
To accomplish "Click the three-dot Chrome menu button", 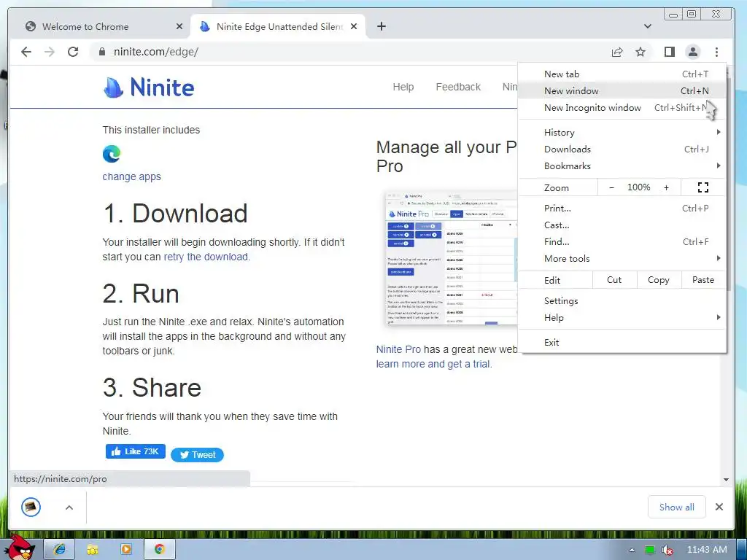I will coord(716,52).
